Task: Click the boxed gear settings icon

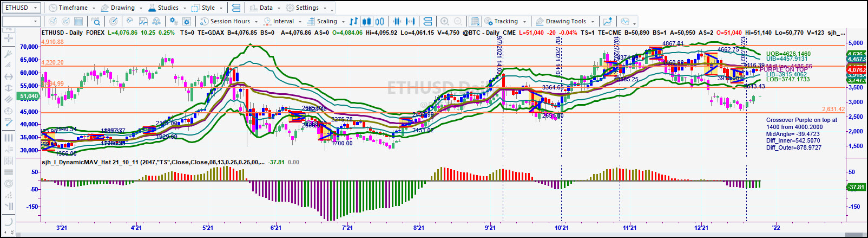Action: (187, 21)
